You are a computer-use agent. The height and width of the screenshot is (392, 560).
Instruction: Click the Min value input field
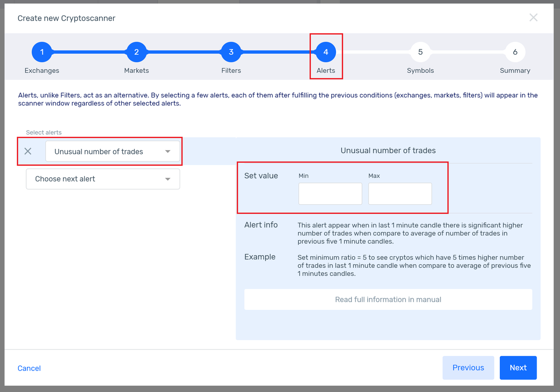330,194
